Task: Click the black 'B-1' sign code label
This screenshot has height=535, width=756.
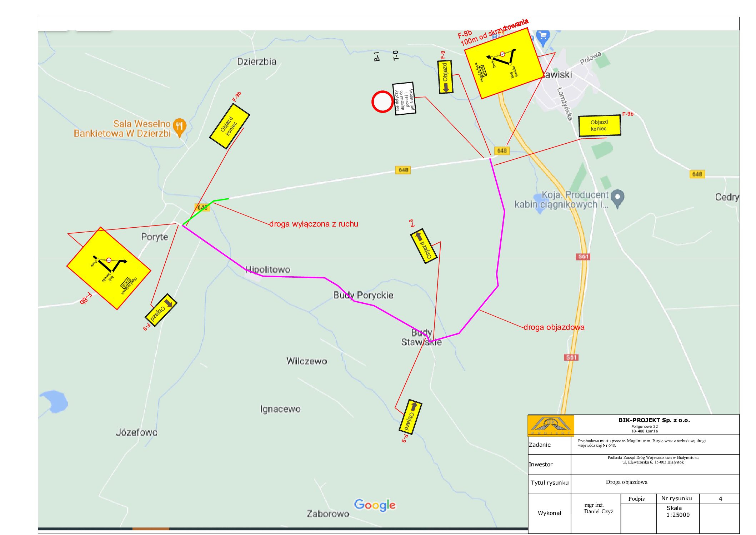Action: (377, 56)
